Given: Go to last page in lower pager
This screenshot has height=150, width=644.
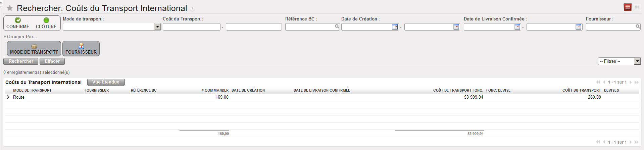Looking at the screenshot, I should (x=636, y=142).
